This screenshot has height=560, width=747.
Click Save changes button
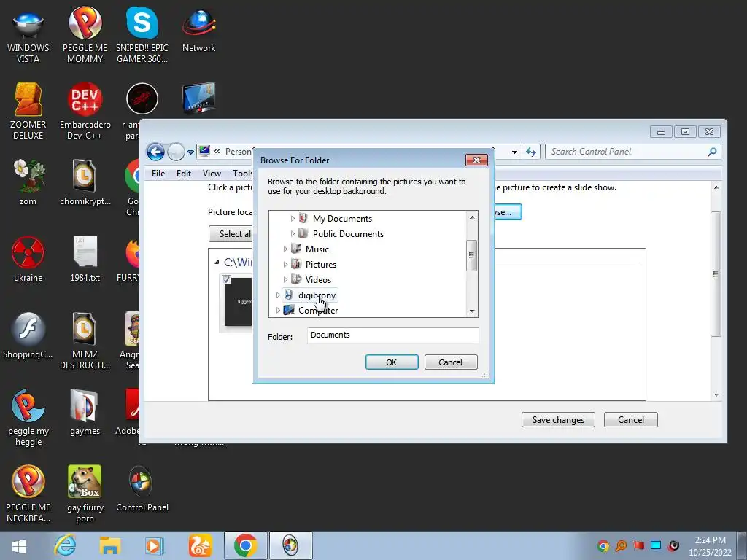point(558,420)
